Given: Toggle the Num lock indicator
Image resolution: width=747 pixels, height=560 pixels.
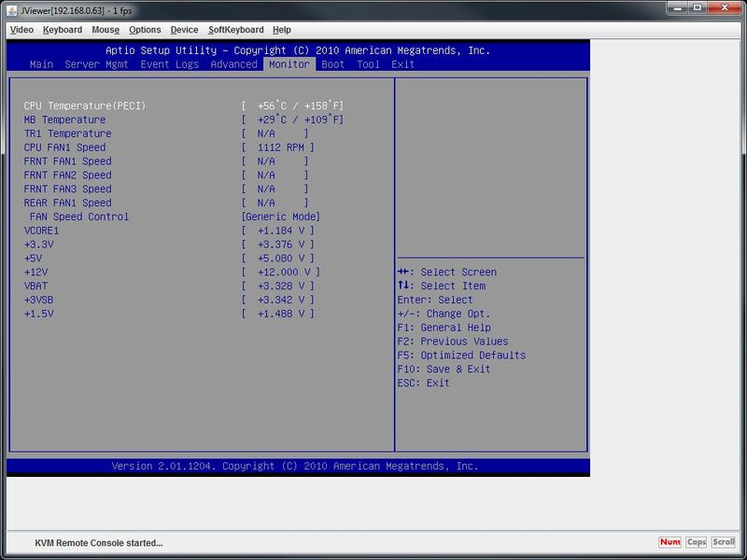Looking at the screenshot, I should pos(669,542).
